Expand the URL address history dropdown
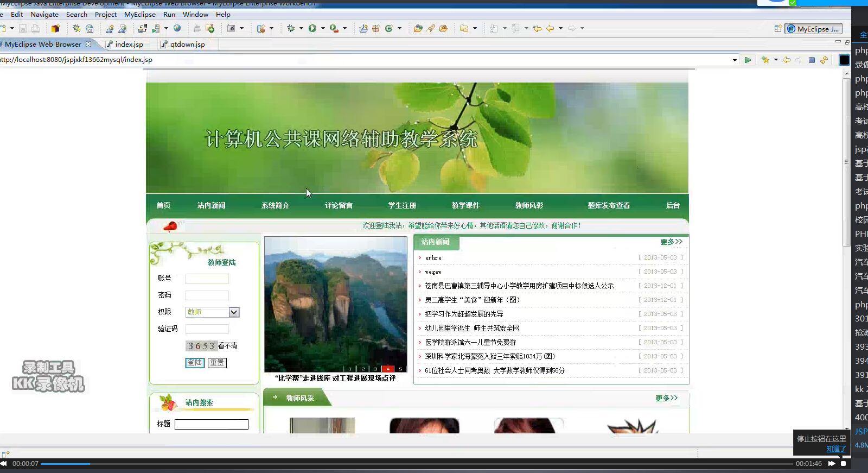 tap(735, 60)
